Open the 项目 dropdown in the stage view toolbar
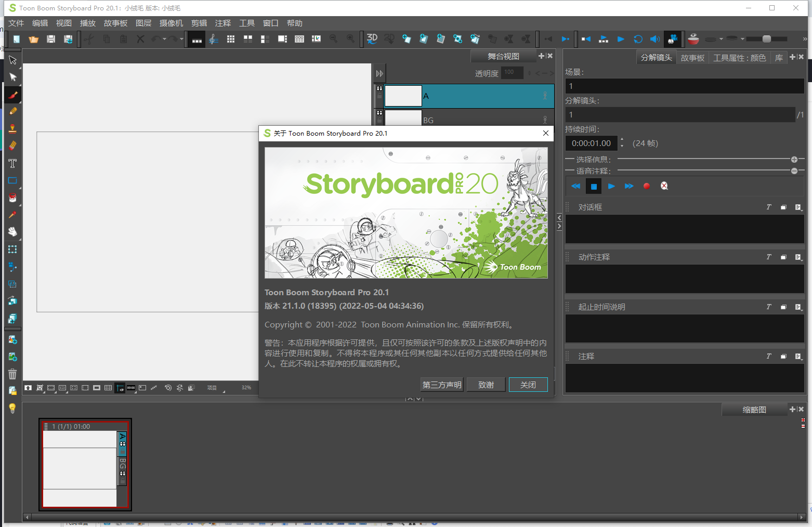The width and height of the screenshot is (812, 527). coord(216,388)
